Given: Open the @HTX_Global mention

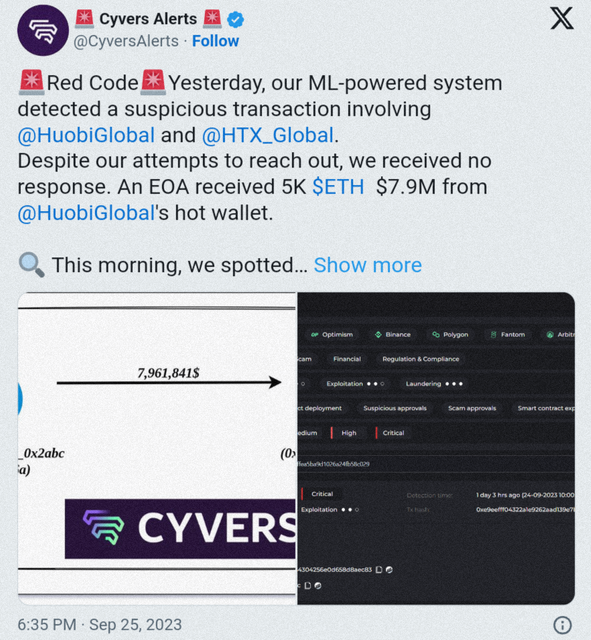Looking at the screenshot, I should pos(268,135).
